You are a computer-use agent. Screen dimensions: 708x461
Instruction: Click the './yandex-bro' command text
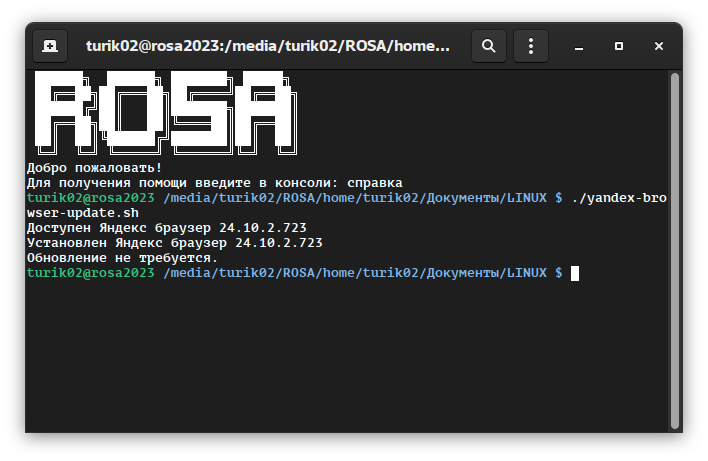[619, 198]
